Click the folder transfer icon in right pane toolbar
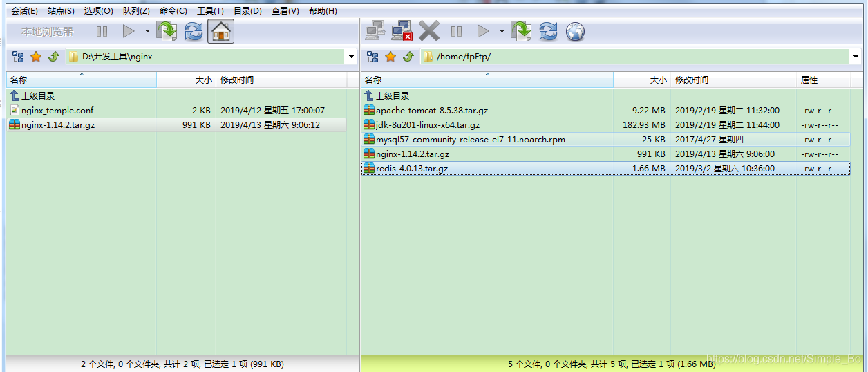This screenshot has height=372, width=868. pos(521,31)
